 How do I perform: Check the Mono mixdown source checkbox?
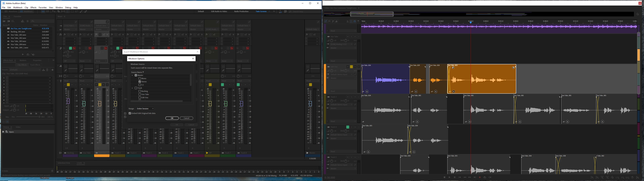(140, 78)
